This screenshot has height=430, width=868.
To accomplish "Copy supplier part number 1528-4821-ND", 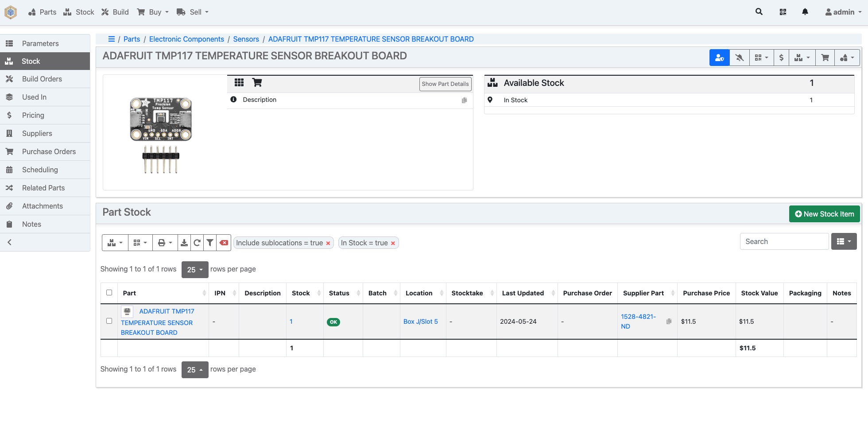I will [x=669, y=322].
